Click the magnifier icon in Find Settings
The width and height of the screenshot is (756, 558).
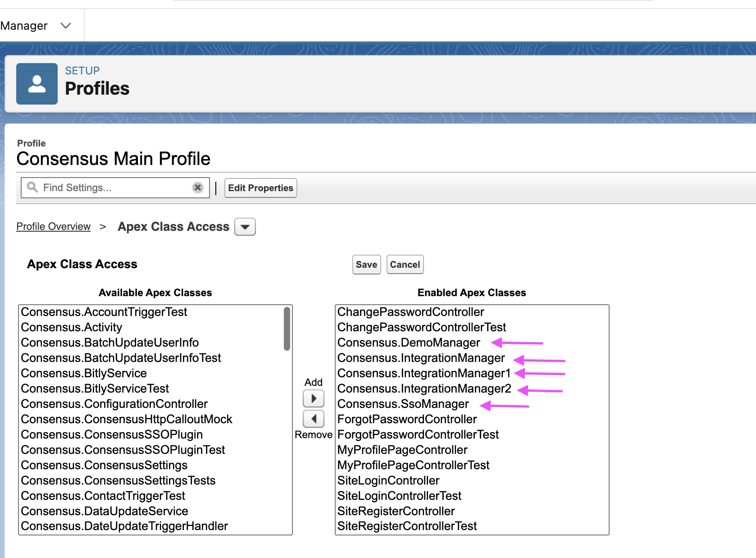tap(32, 188)
